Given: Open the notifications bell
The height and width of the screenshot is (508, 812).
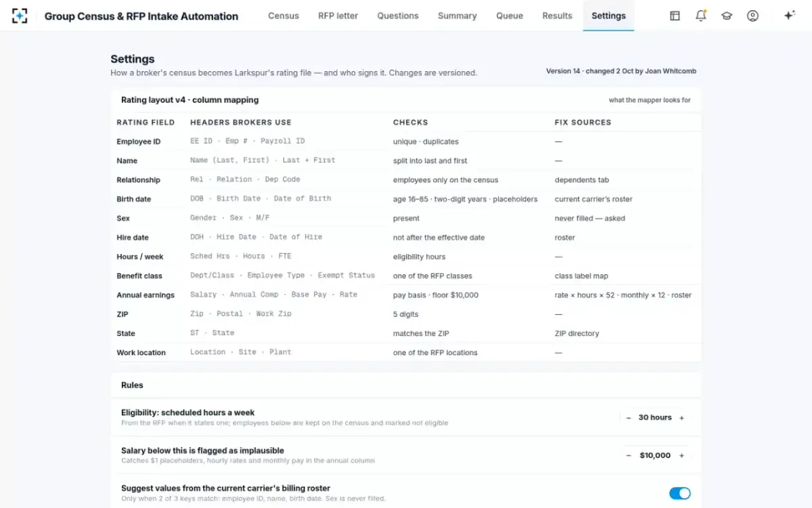Looking at the screenshot, I should (701, 16).
